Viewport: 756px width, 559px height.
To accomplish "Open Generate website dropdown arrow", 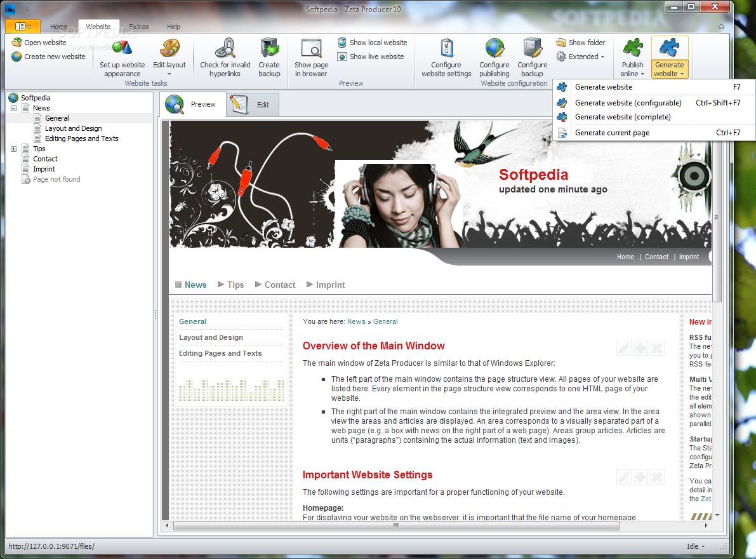I will pyautogui.click(x=682, y=74).
